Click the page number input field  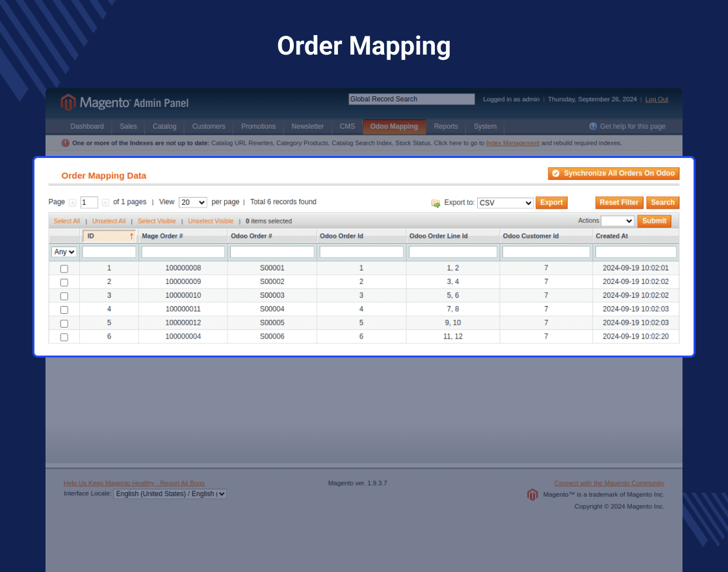(x=89, y=202)
